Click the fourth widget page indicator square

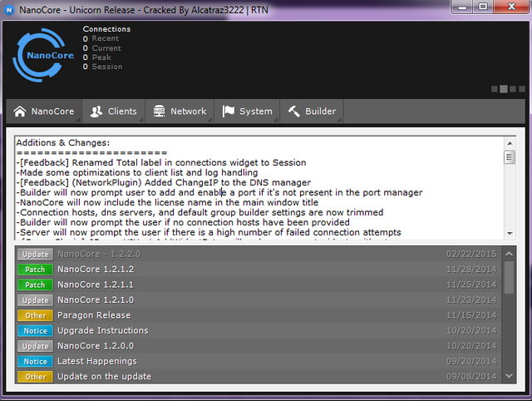click(522, 89)
